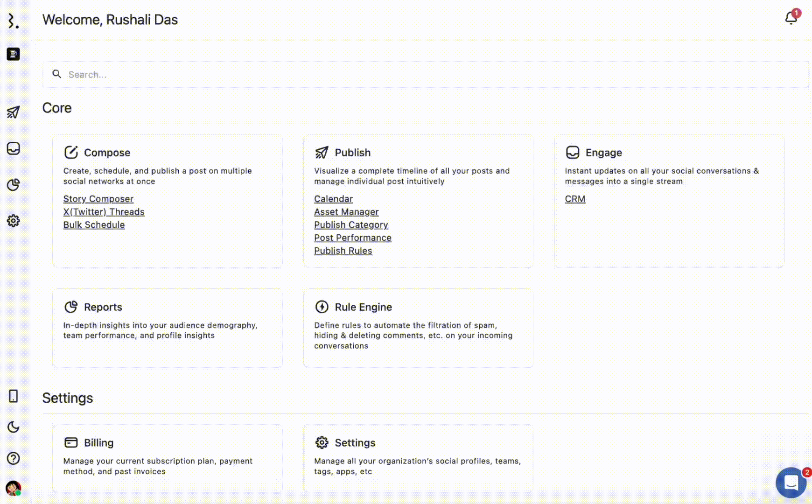Viewport: 812px width, 504px height.
Task: Click the mobile phone icon in sidebar
Action: (14, 396)
